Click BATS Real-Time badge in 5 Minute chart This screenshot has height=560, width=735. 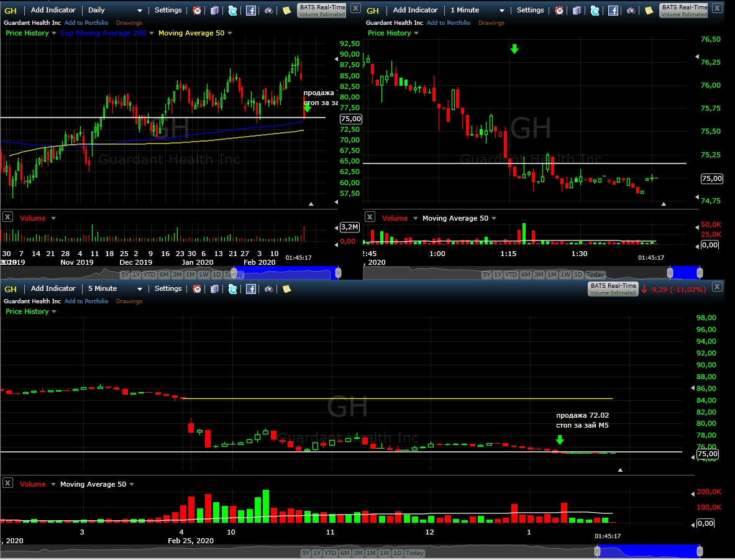click(x=613, y=288)
